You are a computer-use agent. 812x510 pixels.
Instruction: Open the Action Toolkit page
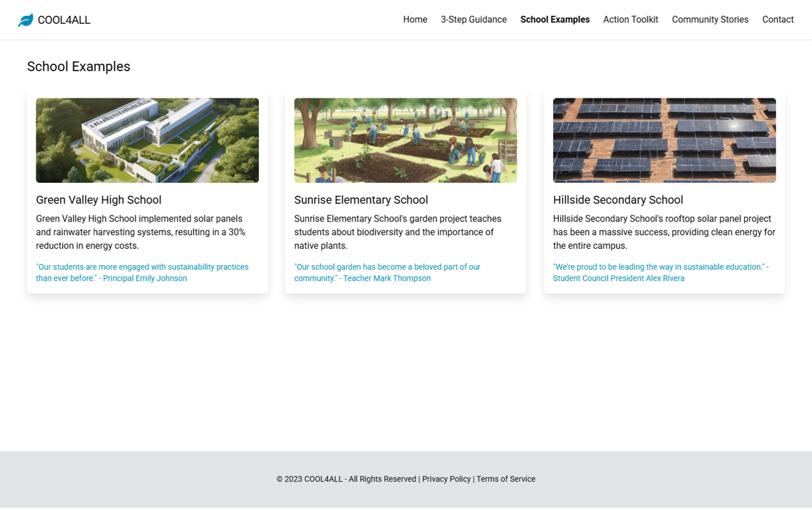point(630,19)
